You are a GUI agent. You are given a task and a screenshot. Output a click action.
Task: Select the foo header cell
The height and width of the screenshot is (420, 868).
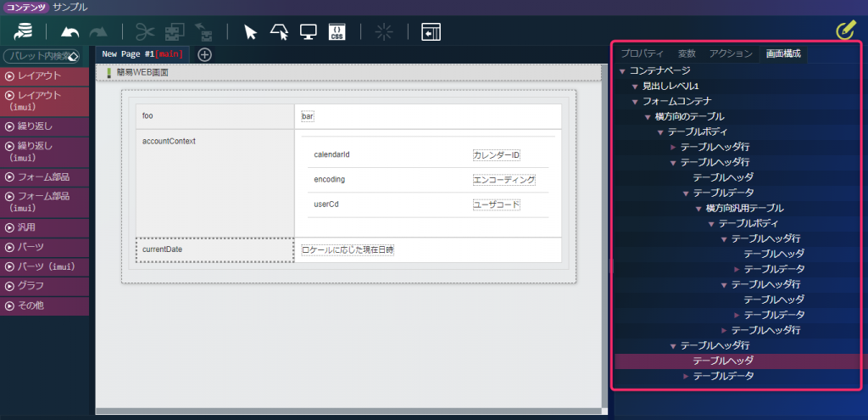[x=215, y=116]
